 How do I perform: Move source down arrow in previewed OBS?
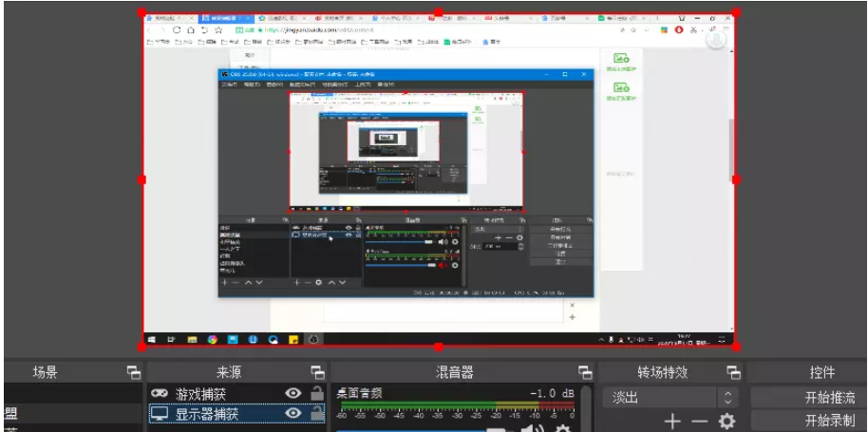[342, 282]
